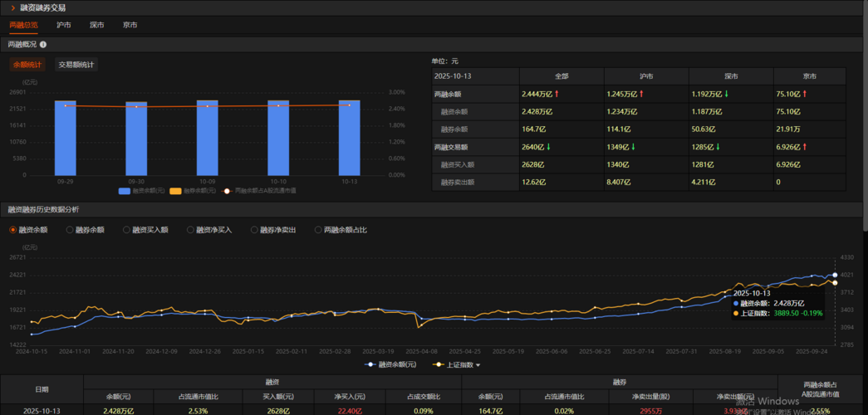Click the red up arrow beside 2.444万亿

tap(557, 94)
